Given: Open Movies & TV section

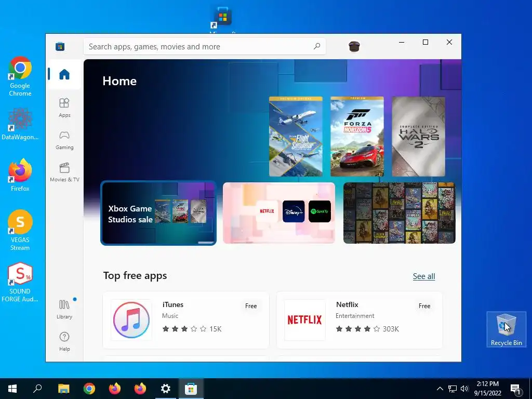Looking at the screenshot, I should click(x=64, y=172).
